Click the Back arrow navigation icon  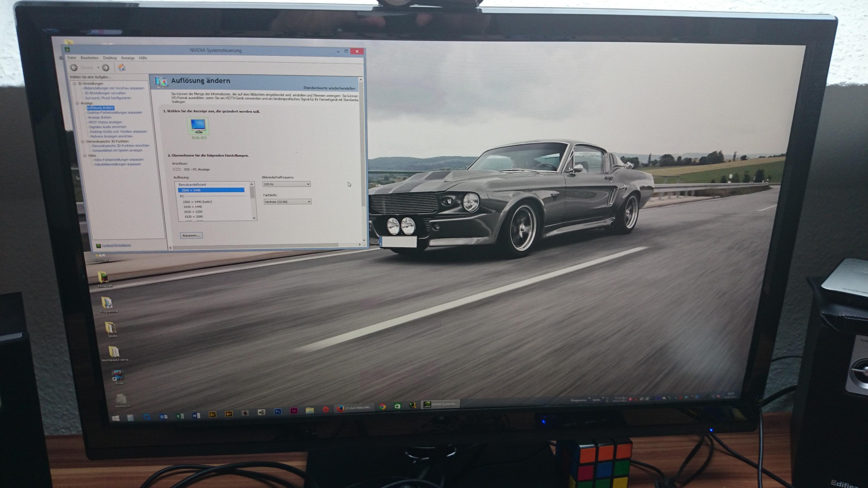click(74, 67)
